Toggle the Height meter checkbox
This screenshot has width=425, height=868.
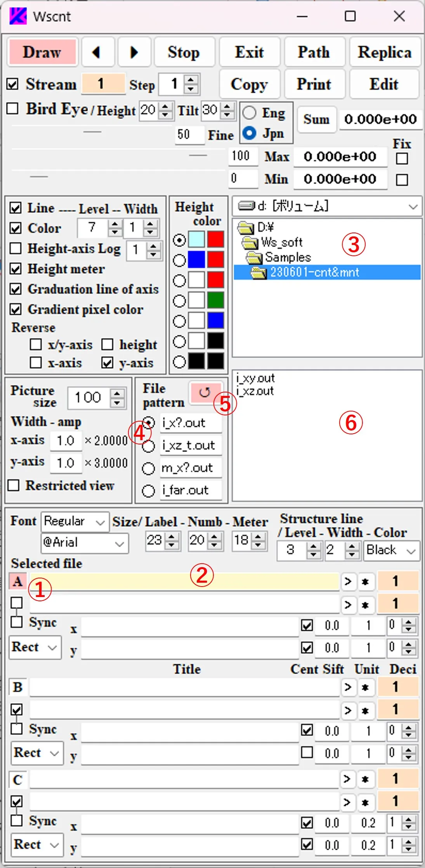click(x=16, y=269)
